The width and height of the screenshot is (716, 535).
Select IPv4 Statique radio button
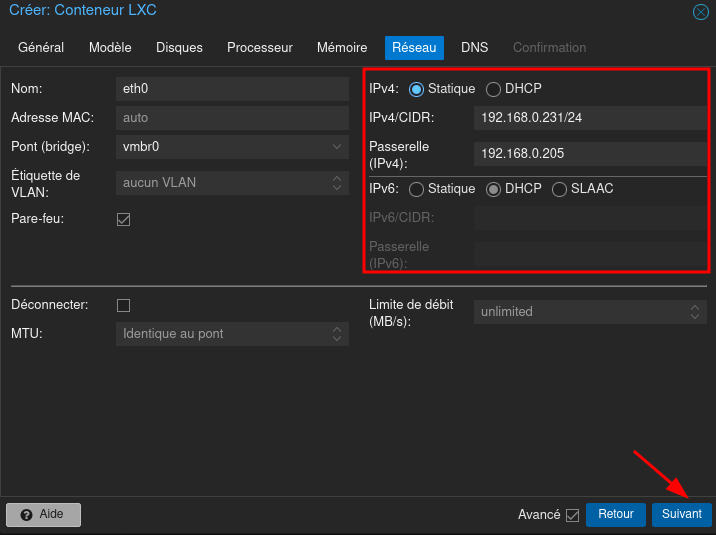416,89
